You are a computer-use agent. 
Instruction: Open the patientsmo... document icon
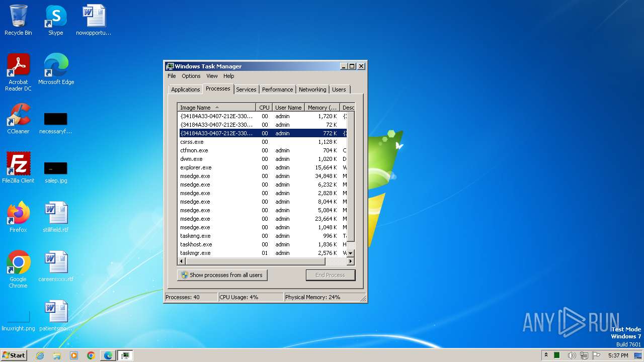tap(56, 316)
